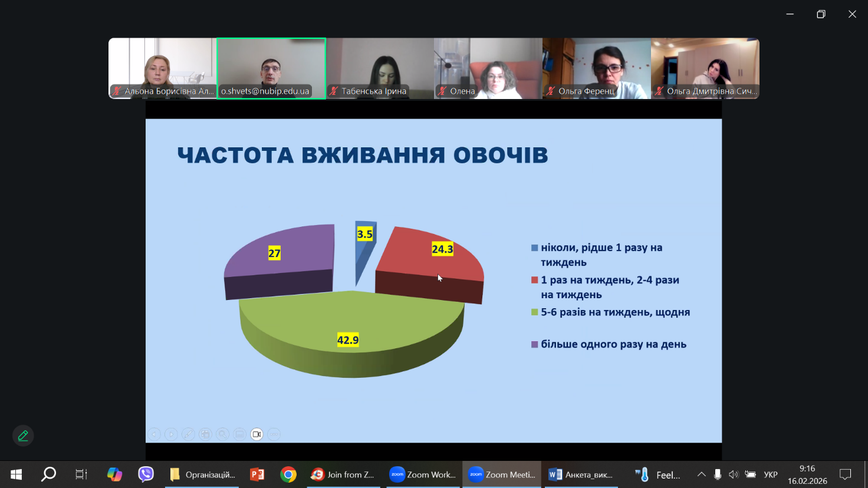Go to previous slide in slideshow toolbar
This screenshot has height=488, width=868.
click(x=154, y=434)
